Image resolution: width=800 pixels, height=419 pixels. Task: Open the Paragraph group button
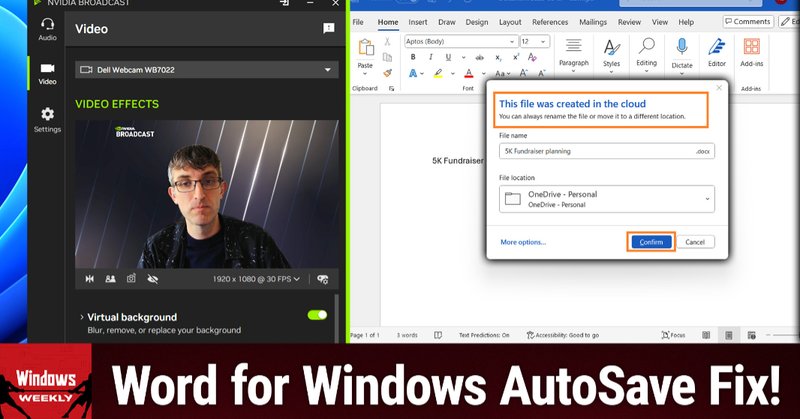click(x=573, y=55)
